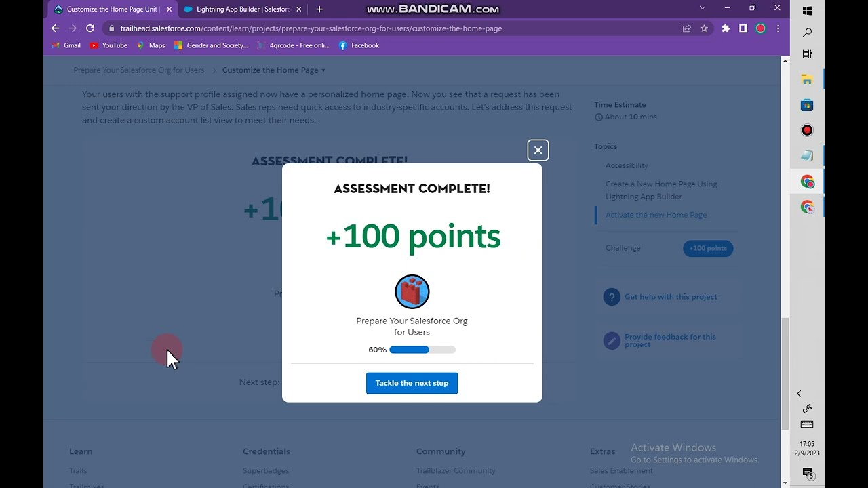Open Superbadges footer link

pos(266,471)
